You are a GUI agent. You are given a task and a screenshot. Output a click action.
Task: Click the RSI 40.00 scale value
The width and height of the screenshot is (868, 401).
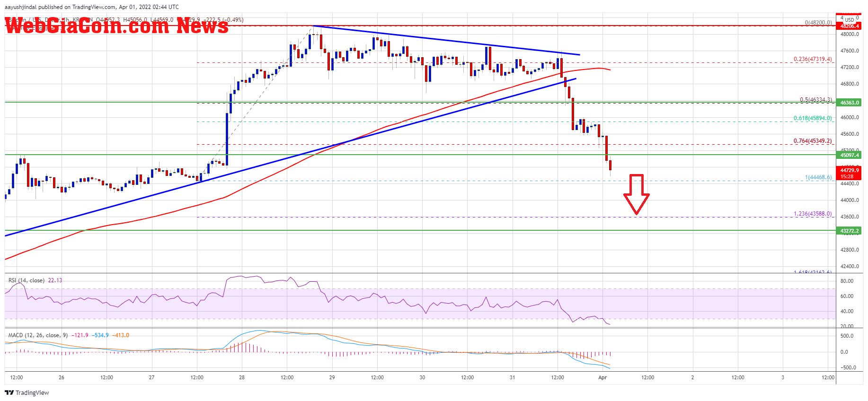pyautogui.click(x=847, y=311)
